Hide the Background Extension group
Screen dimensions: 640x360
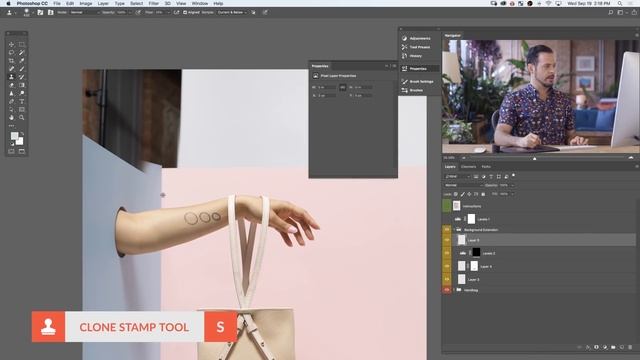[447, 230]
